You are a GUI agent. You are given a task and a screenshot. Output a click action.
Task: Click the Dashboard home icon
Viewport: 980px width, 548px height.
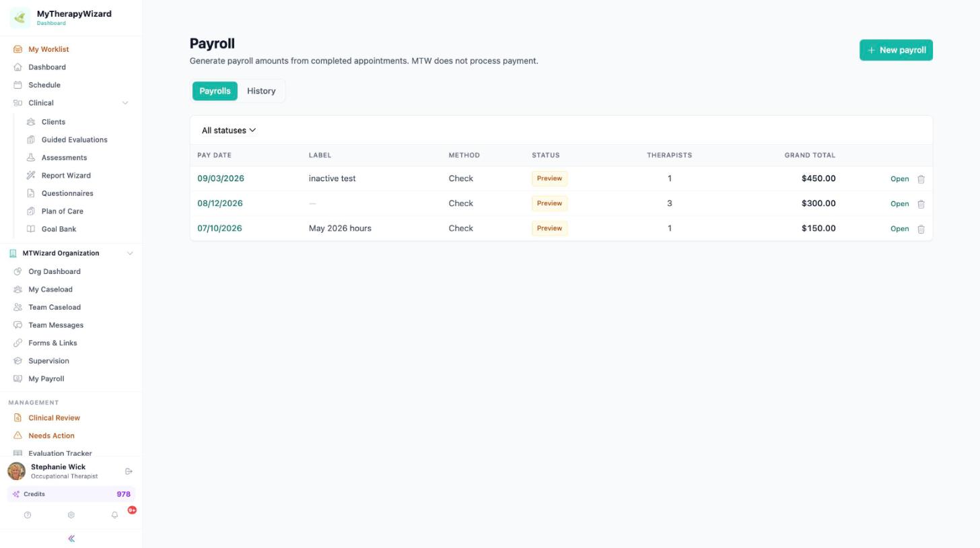tap(17, 67)
